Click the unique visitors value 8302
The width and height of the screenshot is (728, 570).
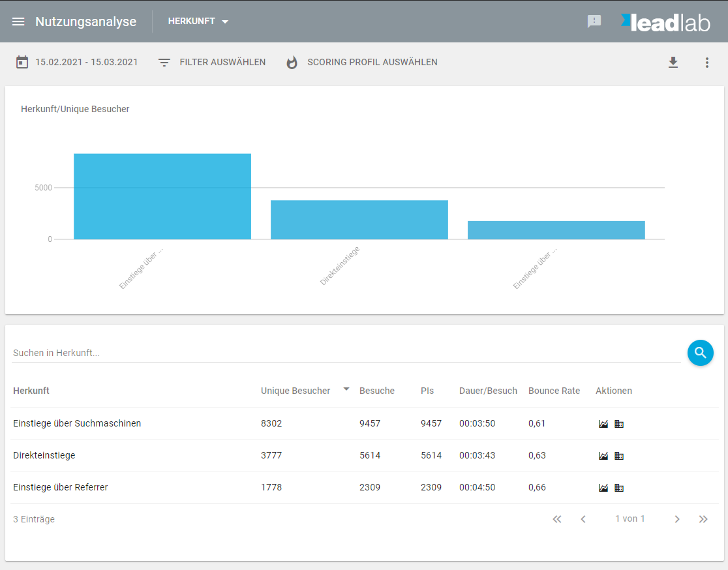(271, 423)
